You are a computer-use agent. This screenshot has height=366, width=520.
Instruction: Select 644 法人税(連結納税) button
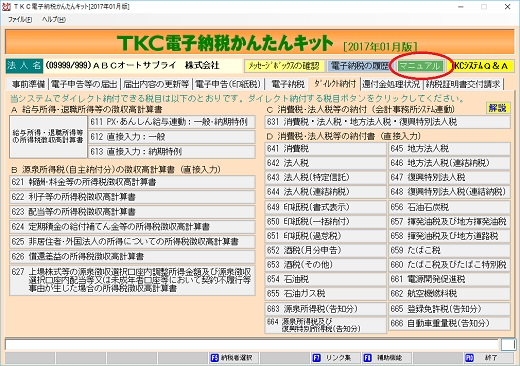pyautogui.click(x=326, y=192)
